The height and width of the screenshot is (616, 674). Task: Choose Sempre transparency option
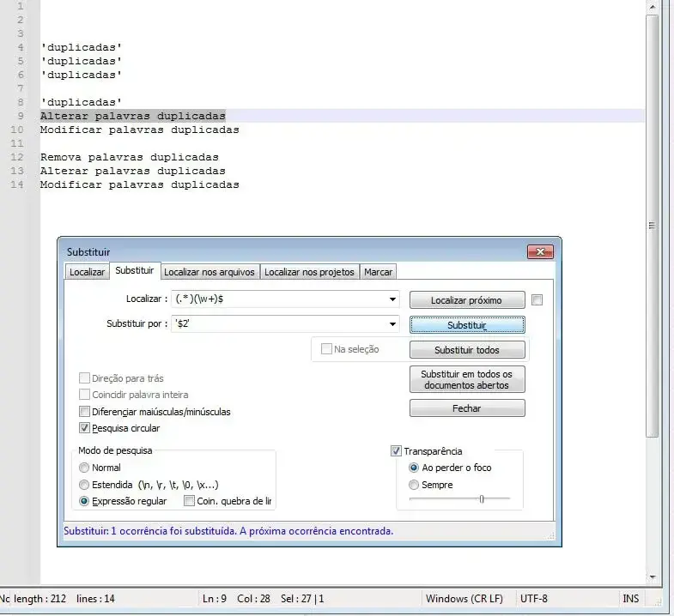[x=414, y=485]
